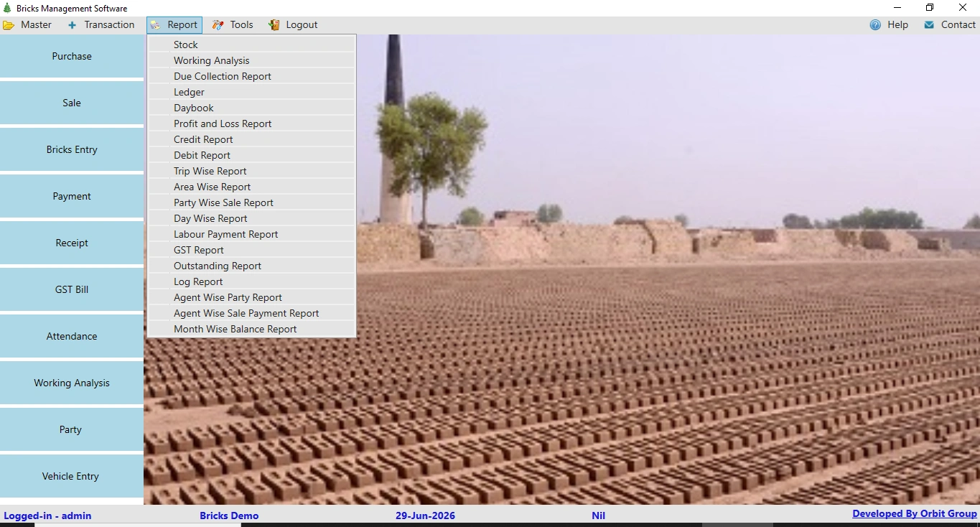Image resolution: width=980 pixels, height=527 pixels.
Task: Restore down the application window
Action: click(930, 8)
